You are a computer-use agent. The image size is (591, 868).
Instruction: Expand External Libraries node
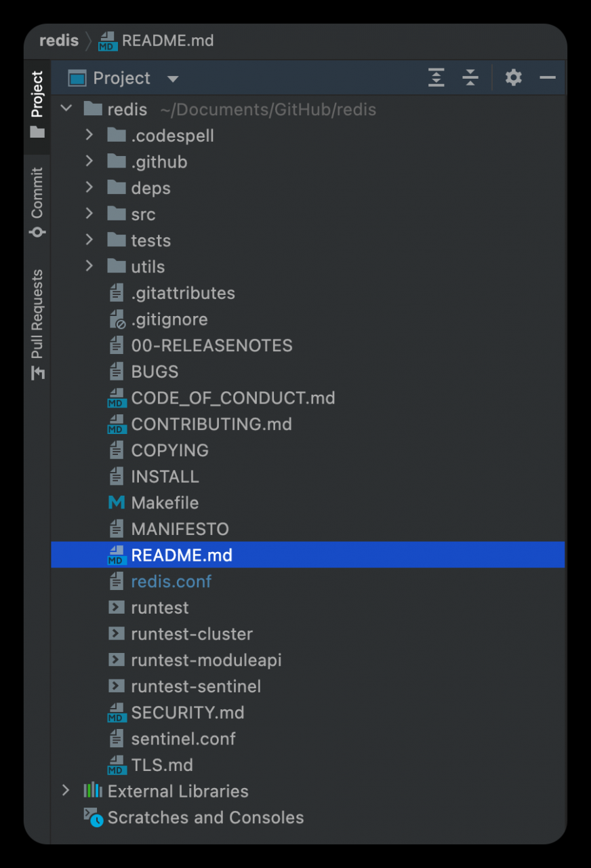66,791
